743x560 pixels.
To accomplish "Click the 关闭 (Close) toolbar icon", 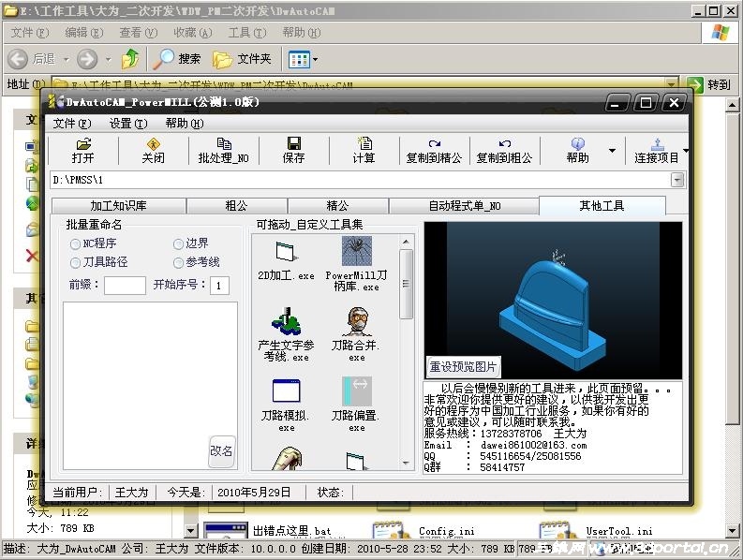I will pos(153,151).
